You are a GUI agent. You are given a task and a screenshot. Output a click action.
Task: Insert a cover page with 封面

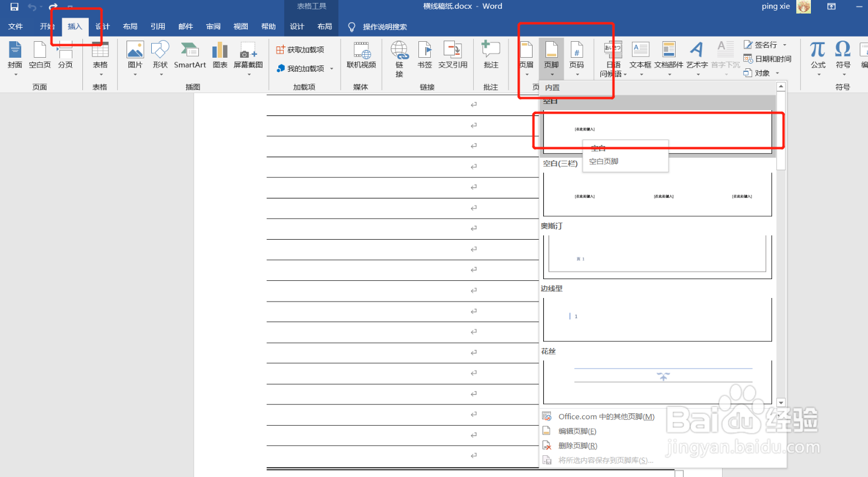pos(15,58)
